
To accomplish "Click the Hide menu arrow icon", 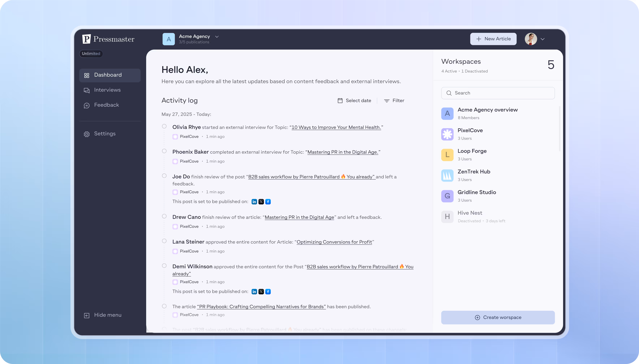I will (x=87, y=315).
